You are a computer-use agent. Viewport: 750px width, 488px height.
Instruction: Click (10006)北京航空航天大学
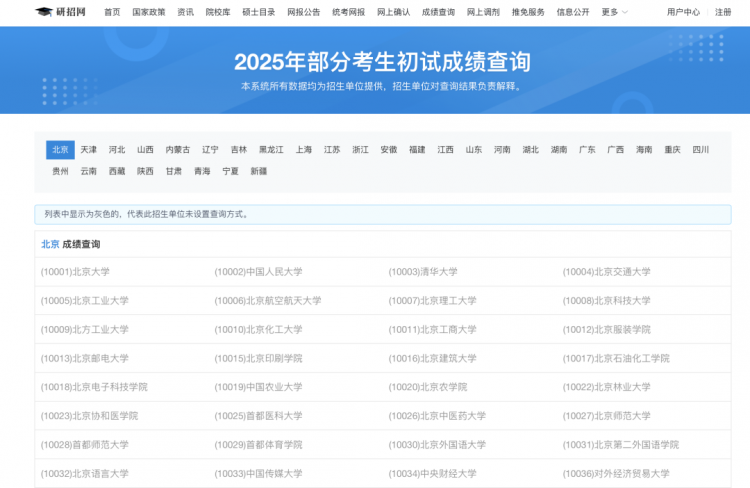click(x=268, y=301)
